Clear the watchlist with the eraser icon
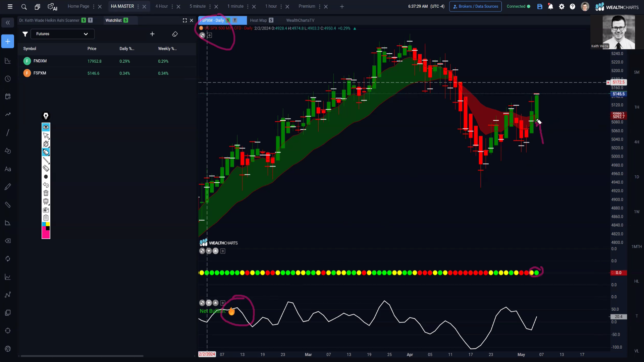This screenshot has width=644, height=362. 175,34
